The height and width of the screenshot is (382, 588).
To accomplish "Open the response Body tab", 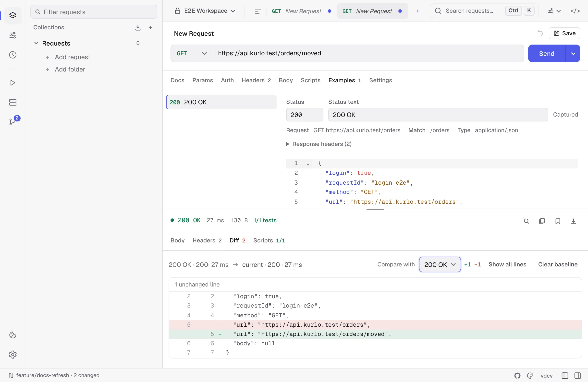I will (x=177, y=240).
